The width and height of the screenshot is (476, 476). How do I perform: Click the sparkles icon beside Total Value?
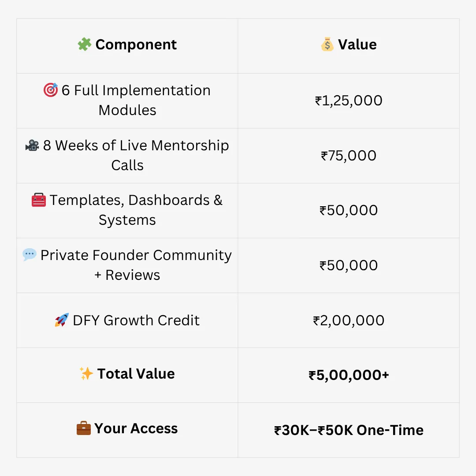86,374
